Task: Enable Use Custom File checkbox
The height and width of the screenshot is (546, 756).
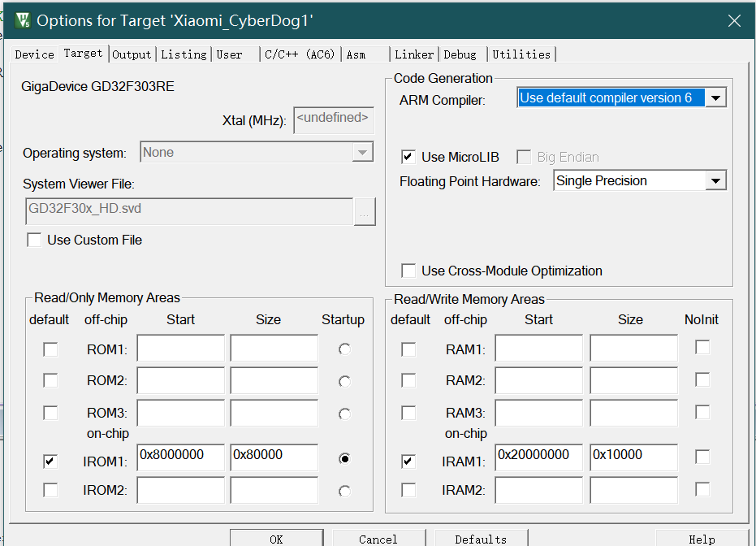Action: click(x=34, y=240)
